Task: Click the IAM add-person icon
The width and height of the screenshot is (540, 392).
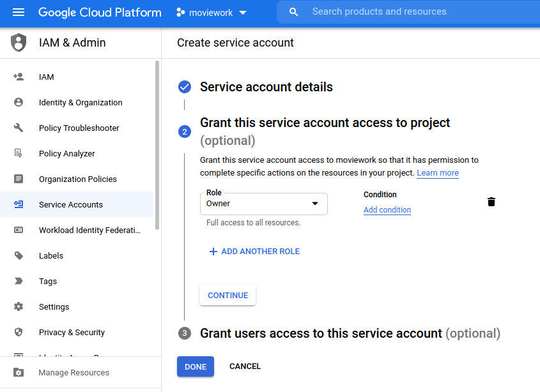Action: [19, 77]
